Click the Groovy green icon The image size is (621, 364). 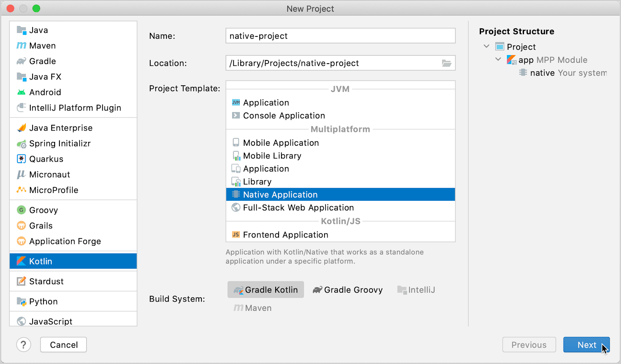(21, 210)
